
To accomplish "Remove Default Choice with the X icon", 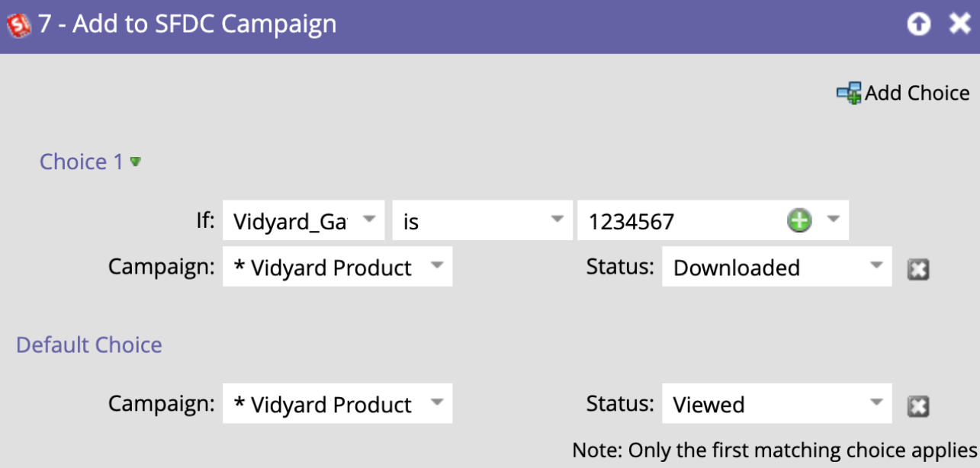I will tap(918, 406).
